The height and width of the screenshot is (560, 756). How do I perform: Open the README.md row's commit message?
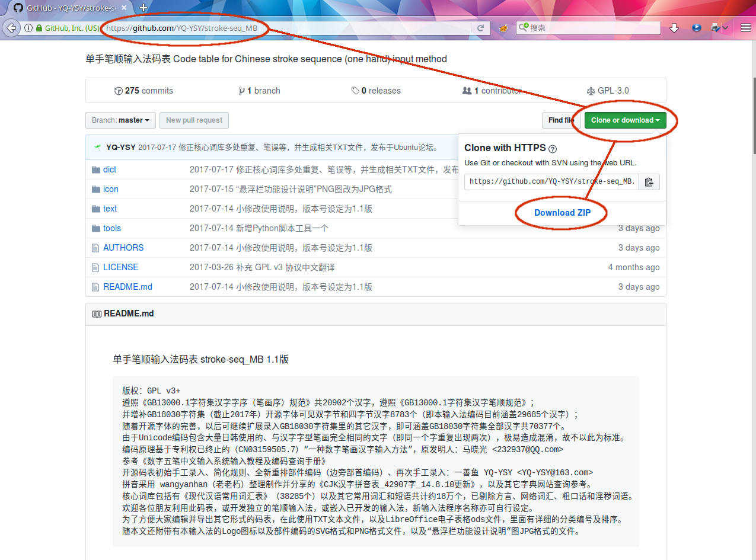point(281,287)
